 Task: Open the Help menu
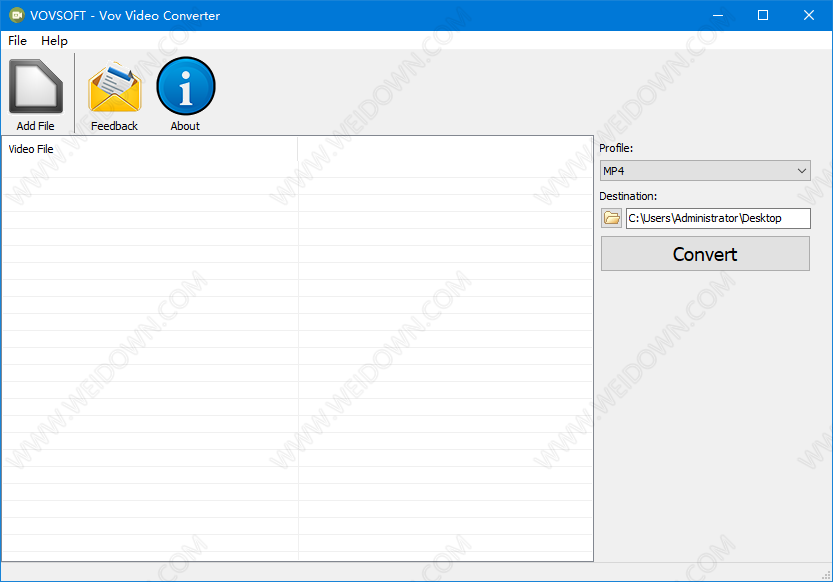pos(54,41)
